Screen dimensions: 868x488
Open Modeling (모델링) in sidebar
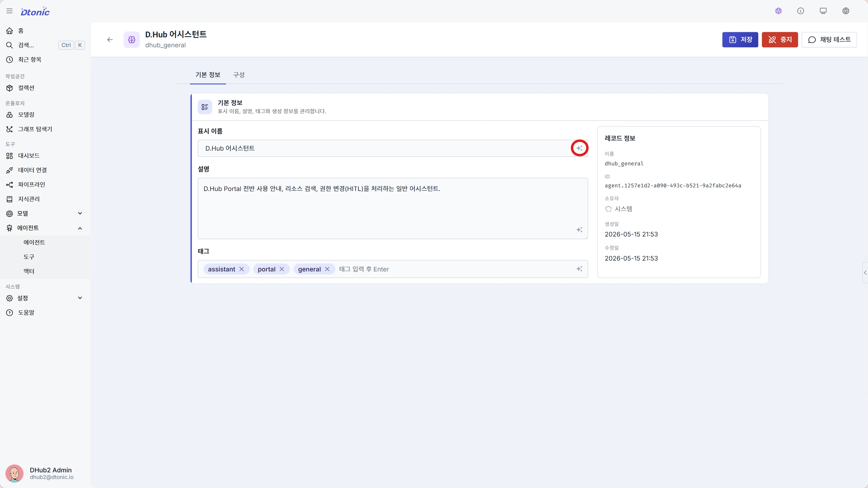click(45, 115)
